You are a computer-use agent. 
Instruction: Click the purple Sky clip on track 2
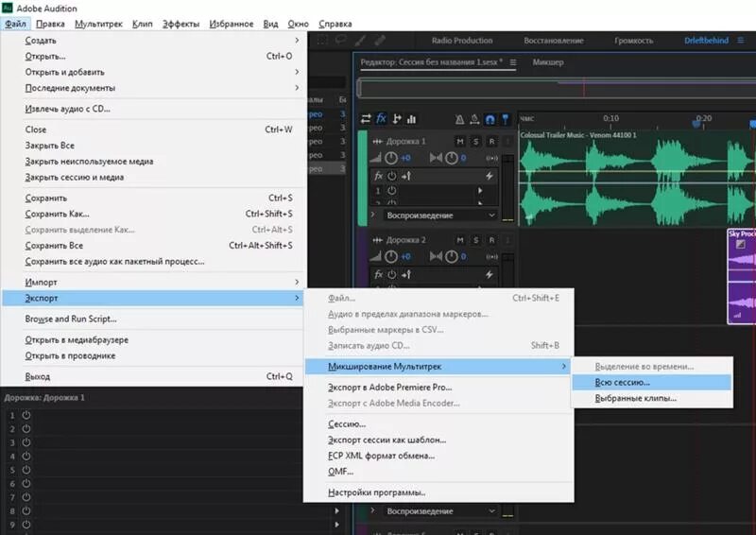point(742,276)
